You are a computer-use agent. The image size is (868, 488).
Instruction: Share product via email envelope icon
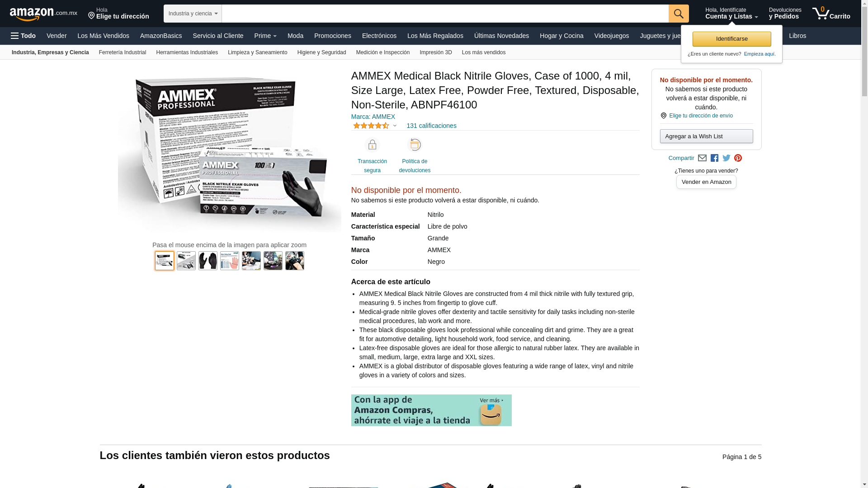[702, 158]
